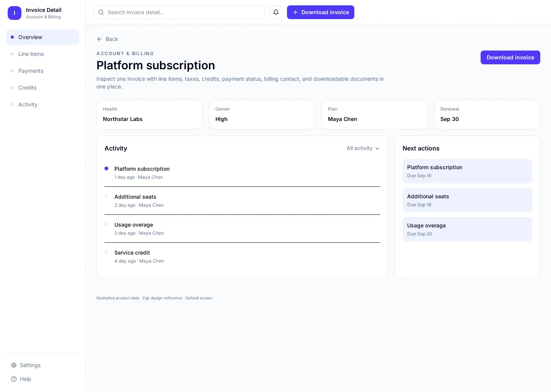Image resolution: width=551 pixels, height=392 pixels.
Task: Click the Platform subscription page heading
Action: click(x=156, y=65)
